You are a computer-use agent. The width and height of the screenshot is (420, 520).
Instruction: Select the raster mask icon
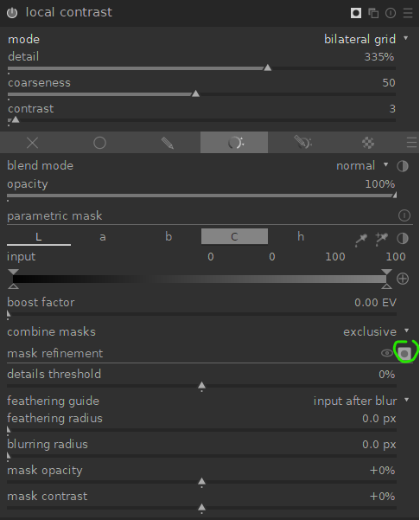368,143
